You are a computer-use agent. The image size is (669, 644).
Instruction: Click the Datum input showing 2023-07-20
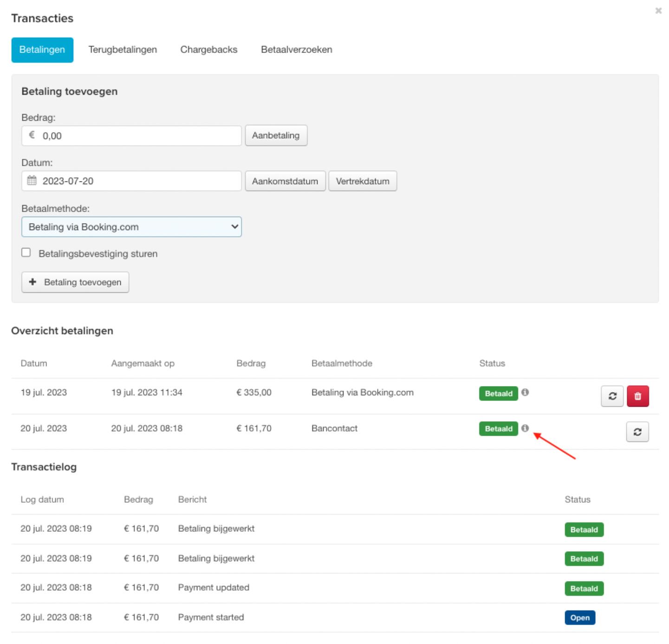(139, 181)
